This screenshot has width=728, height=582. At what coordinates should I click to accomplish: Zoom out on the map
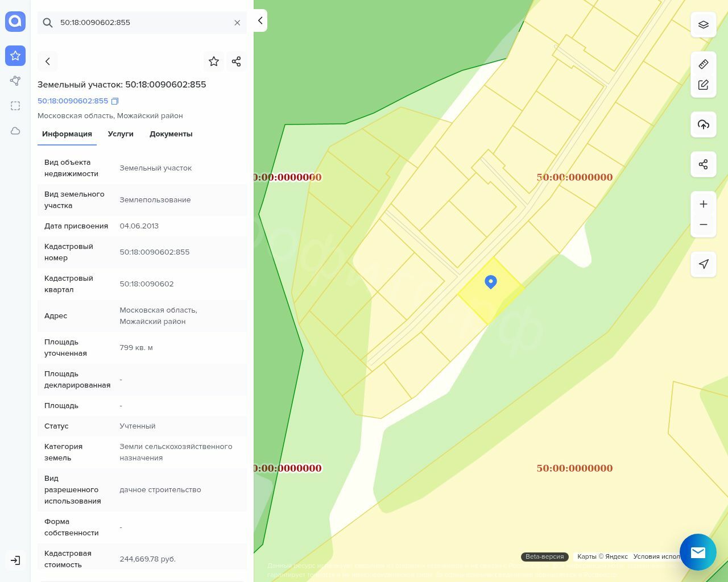click(704, 225)
